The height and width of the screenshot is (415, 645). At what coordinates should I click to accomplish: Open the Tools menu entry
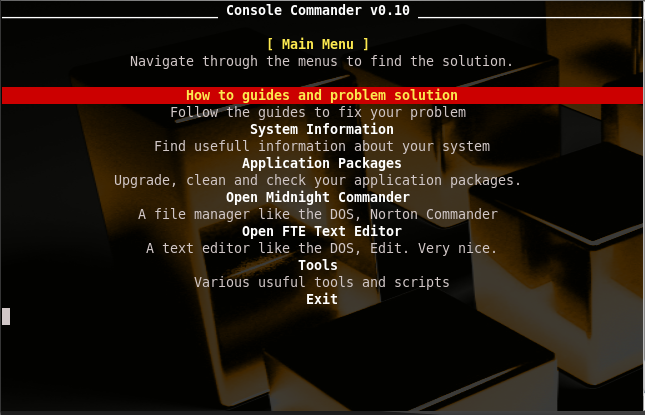(318, 265)
